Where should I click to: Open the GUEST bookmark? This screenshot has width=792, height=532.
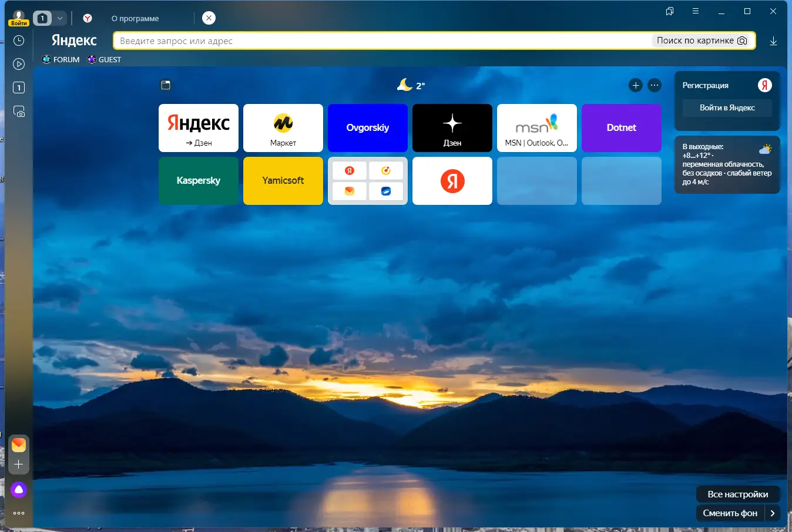[x=104, y=59]
